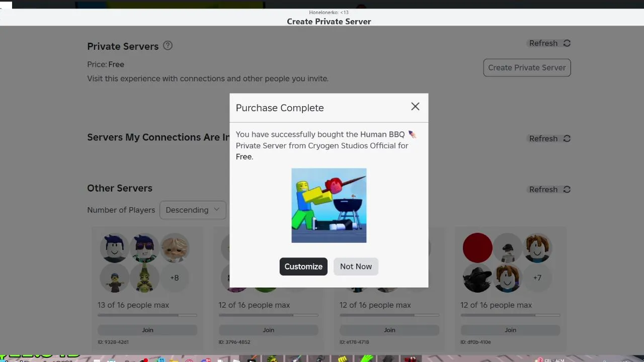
Task: Click the ID: 9328-42d1 label
Action: pos(113,342)
